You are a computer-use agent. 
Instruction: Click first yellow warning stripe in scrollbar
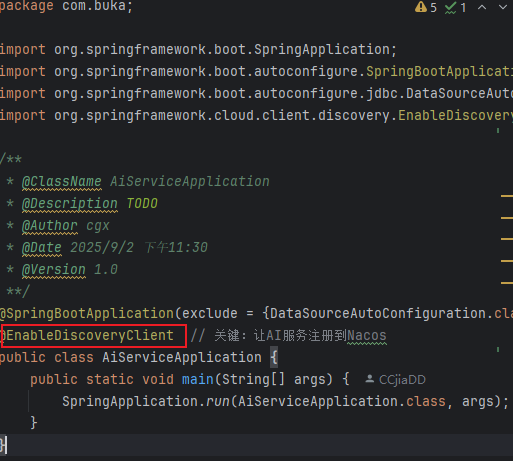tap(507, 196)
